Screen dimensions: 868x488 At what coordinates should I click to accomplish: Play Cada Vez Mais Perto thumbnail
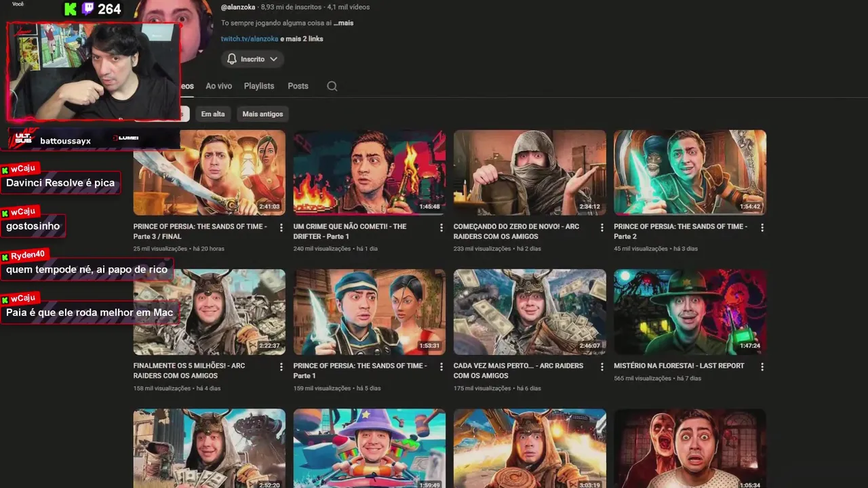[530, 312]
